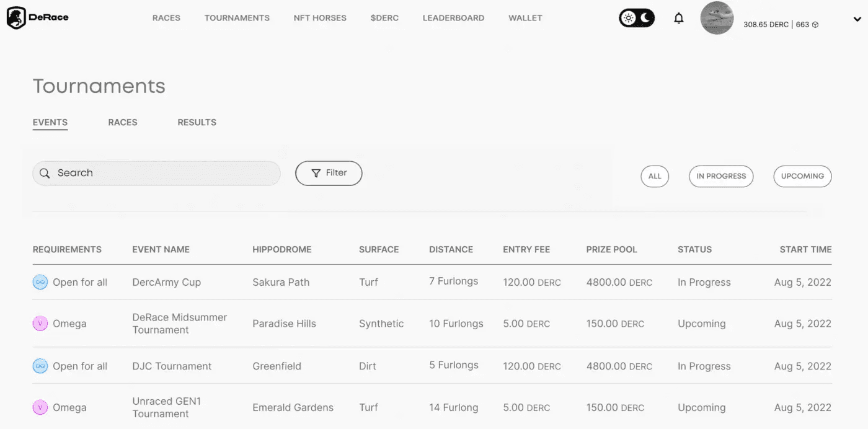Open the DJC Tournament event link
Viewport: 868px width, 429px height.
(172, 366)
